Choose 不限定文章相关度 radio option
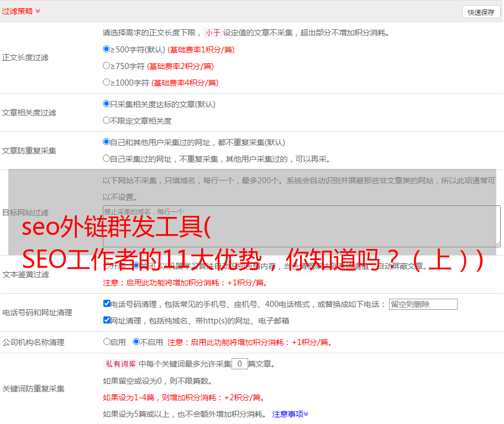504x424 pixels. coord(106,120)
